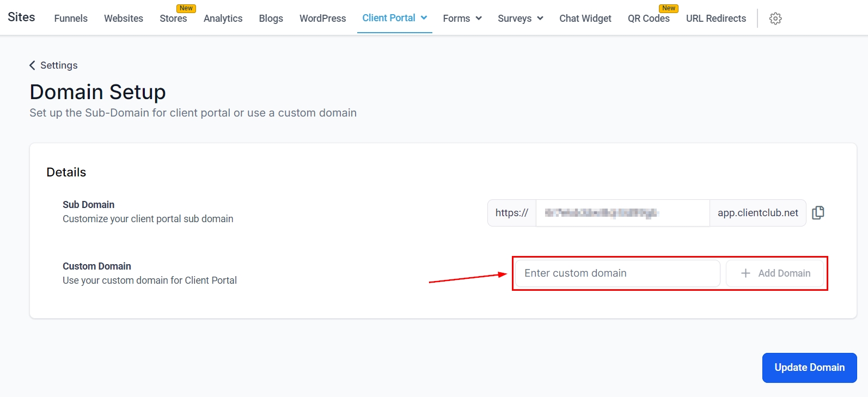868x397 pixels.
Task: Open the Websites tab
Action: point(124,19)
